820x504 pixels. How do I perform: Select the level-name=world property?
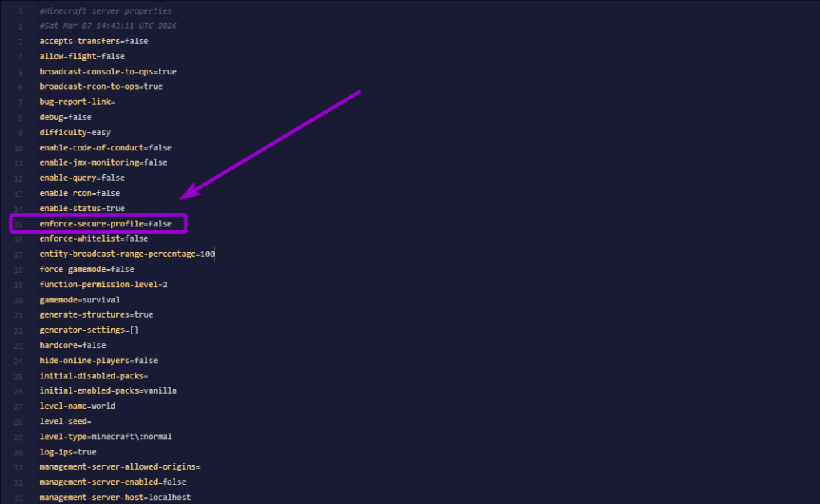click(x=77, y=406)
